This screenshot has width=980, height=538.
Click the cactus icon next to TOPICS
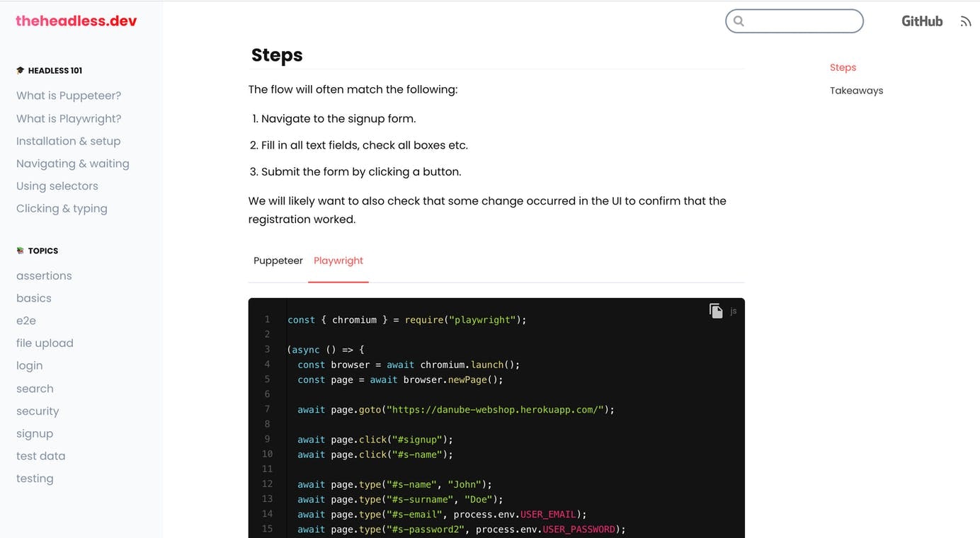tap(19, 250)
